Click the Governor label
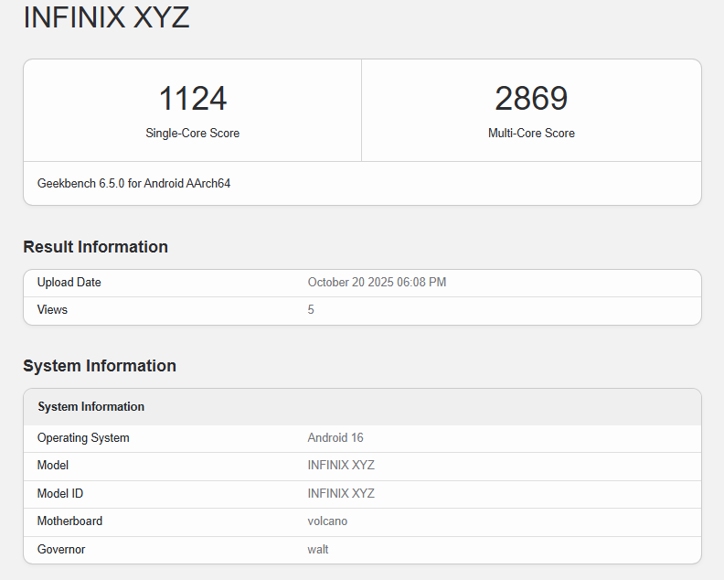Image resolution: width=724 pixels, height=580 pixels. pyautogui.click(x=61, y=550)
